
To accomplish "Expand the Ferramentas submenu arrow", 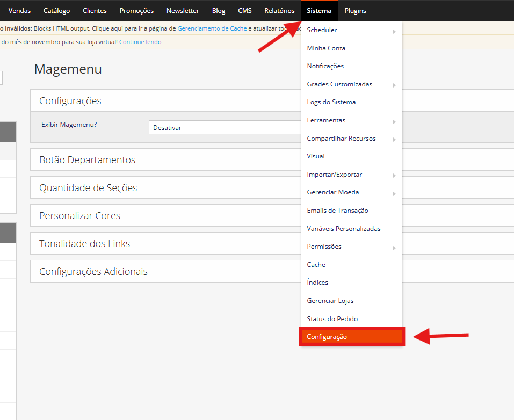I will (x=394, y=121).
